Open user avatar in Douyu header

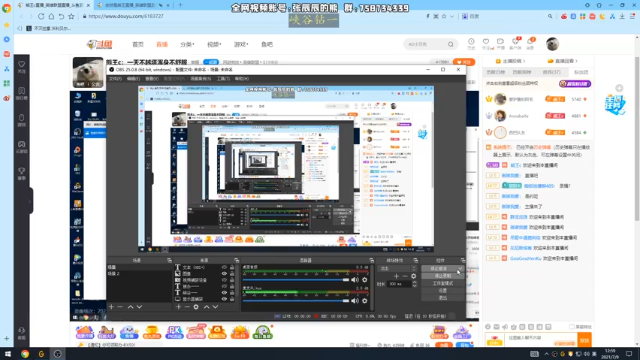[x=552, y=44]
